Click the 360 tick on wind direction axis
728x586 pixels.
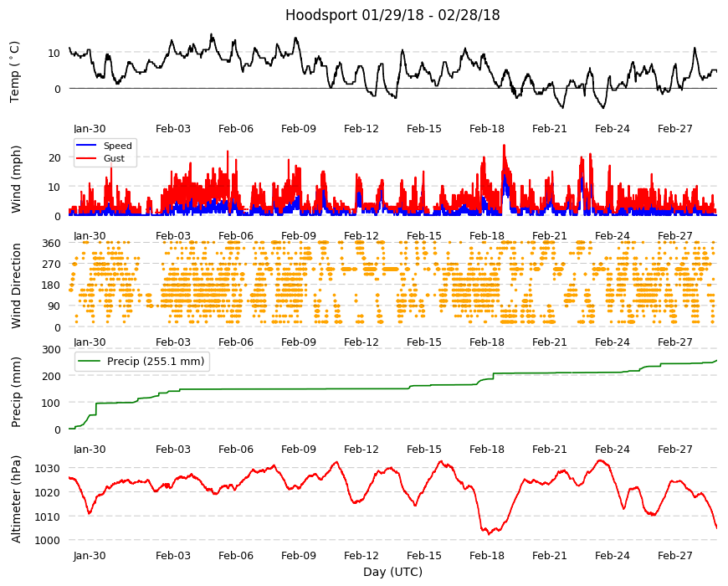(x=52, y=243)
